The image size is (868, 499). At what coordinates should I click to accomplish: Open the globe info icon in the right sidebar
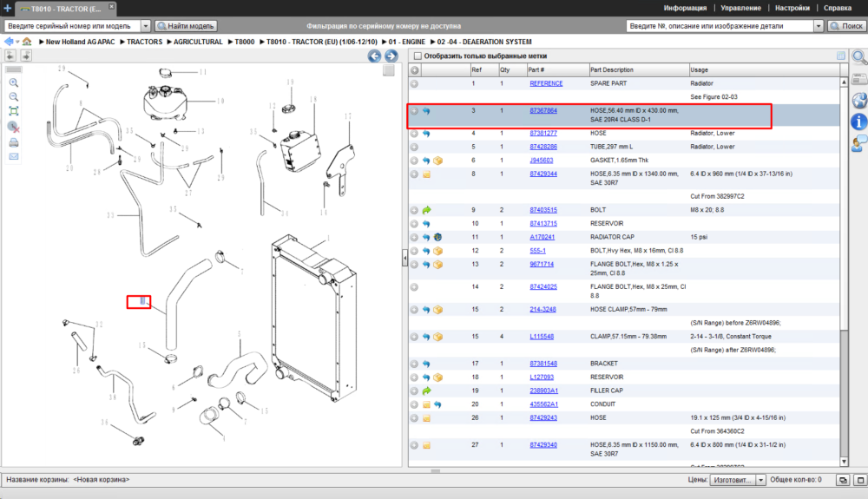[x=858, y=100]
